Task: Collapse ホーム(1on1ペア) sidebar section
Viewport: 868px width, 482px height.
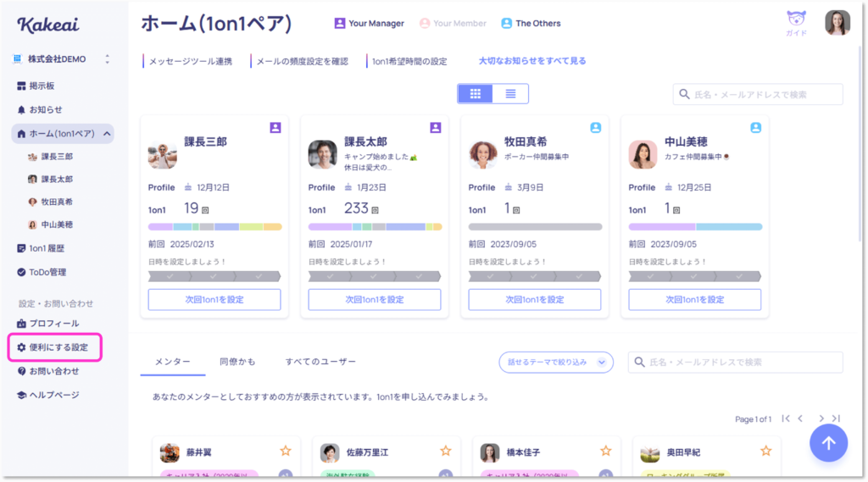Action: (x=107, y=133)
